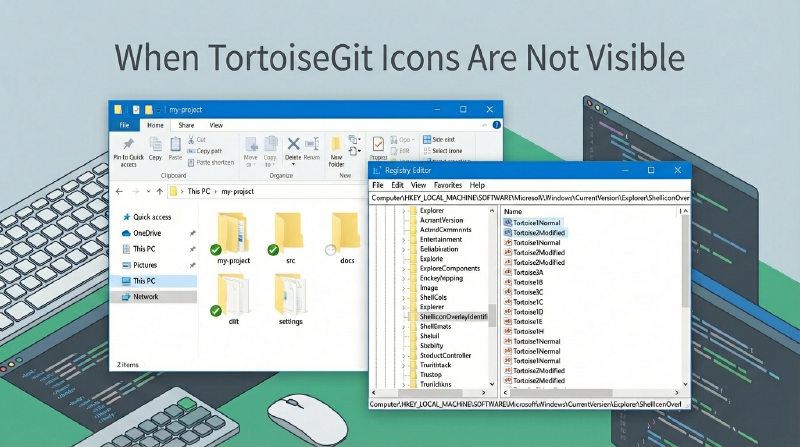Switch to the Share tab in Explorer

186,125
